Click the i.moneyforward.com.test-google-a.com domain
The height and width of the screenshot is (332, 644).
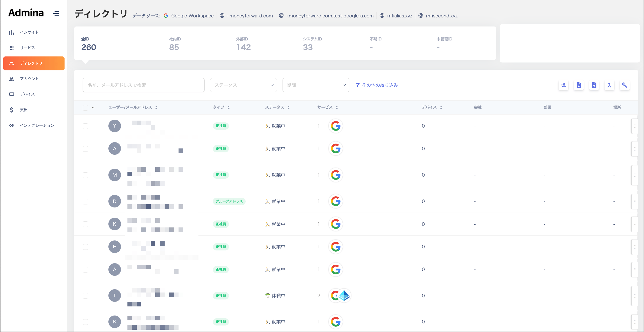pyautogui.click(x=326, y=16)
